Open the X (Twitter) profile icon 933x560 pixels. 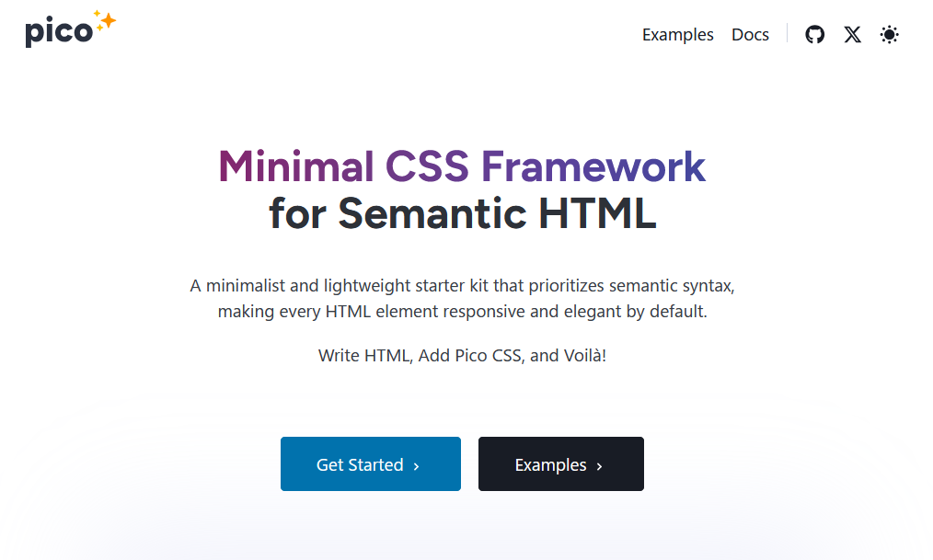point(852,34)
